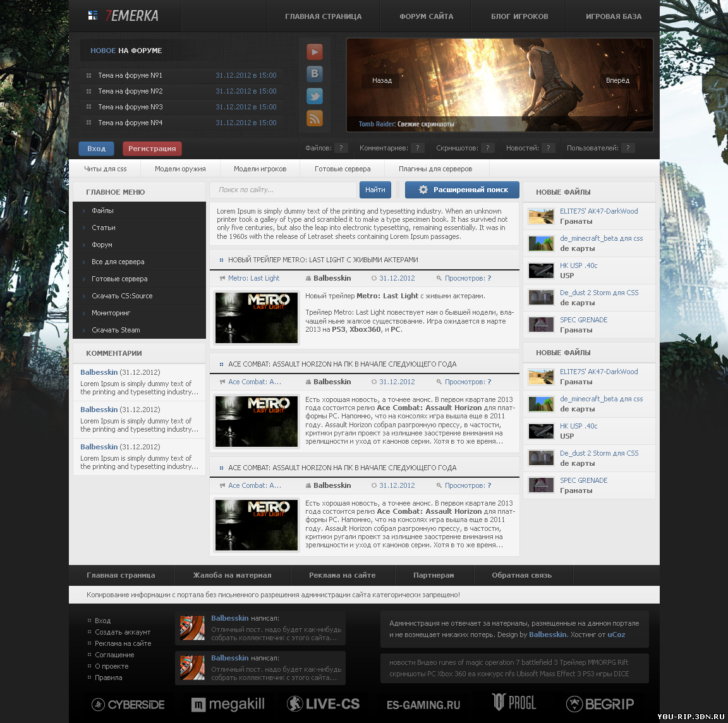Viewport: 728px width, 723px height.
Task: Open the Twitter social icon
Action: (314, 96)
